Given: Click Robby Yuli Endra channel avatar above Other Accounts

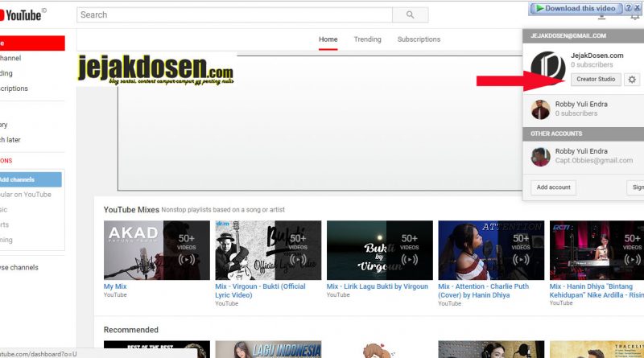Looking at the screenshot, I should [x=540, y=109].
